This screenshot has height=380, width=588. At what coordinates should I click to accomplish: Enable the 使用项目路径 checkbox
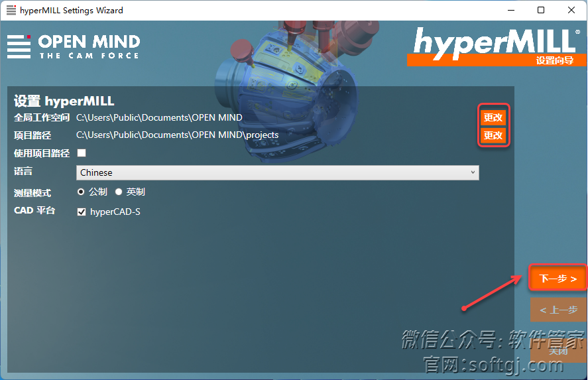(x=82, y=153)
